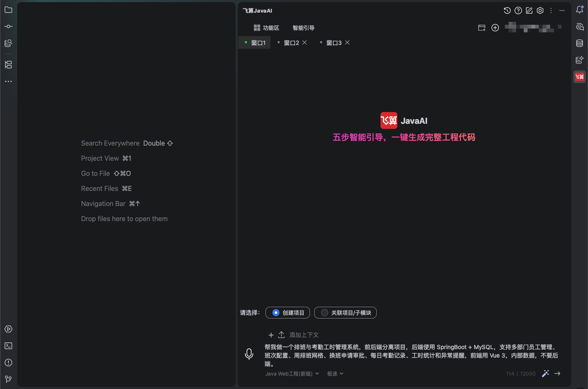
Task: Click the Navigation Bar hint
Action: coord(111,204)
